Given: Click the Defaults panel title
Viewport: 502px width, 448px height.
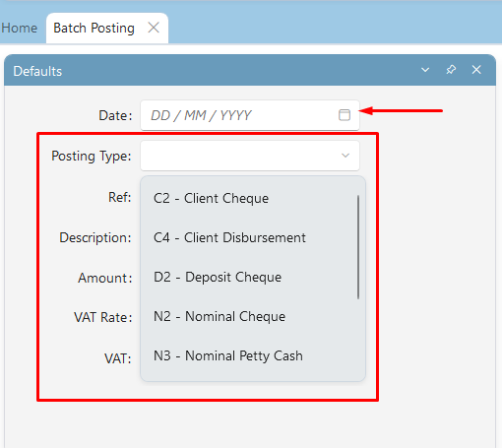Looking at the screenshot, I should point(37,71).
